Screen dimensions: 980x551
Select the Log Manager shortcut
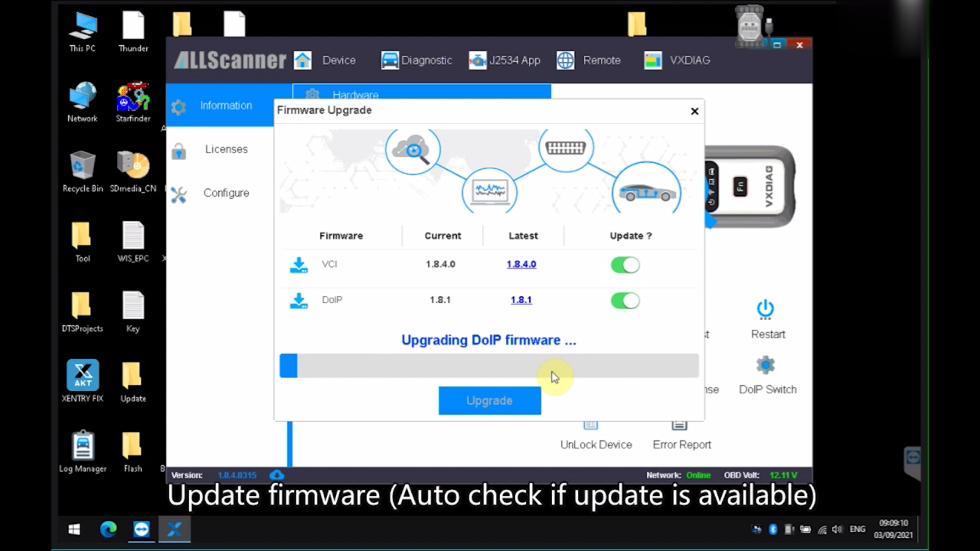click(83, 452)
